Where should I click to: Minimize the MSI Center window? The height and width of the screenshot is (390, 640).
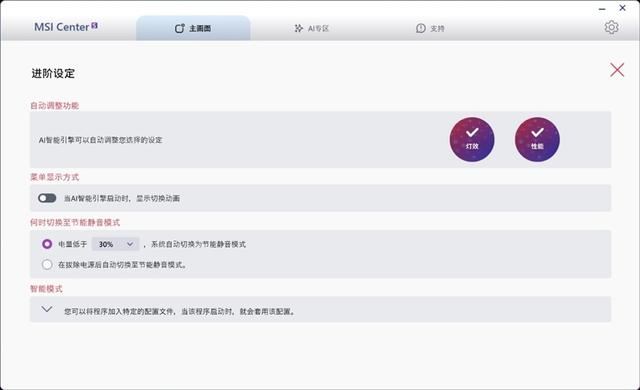(602, 9)
